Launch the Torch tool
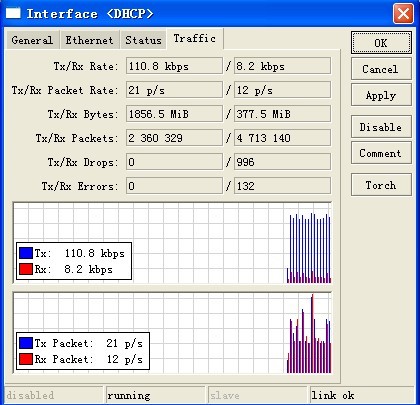The height and width of the screenshot is (405, 420). tap(381, 185)
